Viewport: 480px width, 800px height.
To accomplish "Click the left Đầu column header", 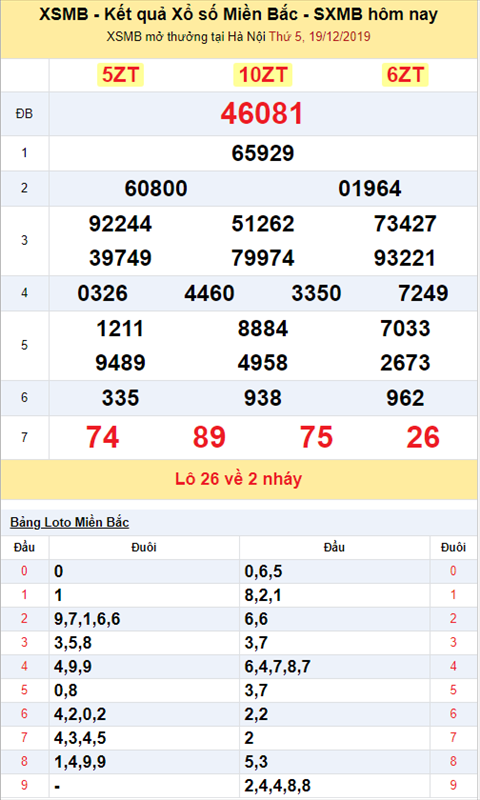I will (x=24, y=547).
